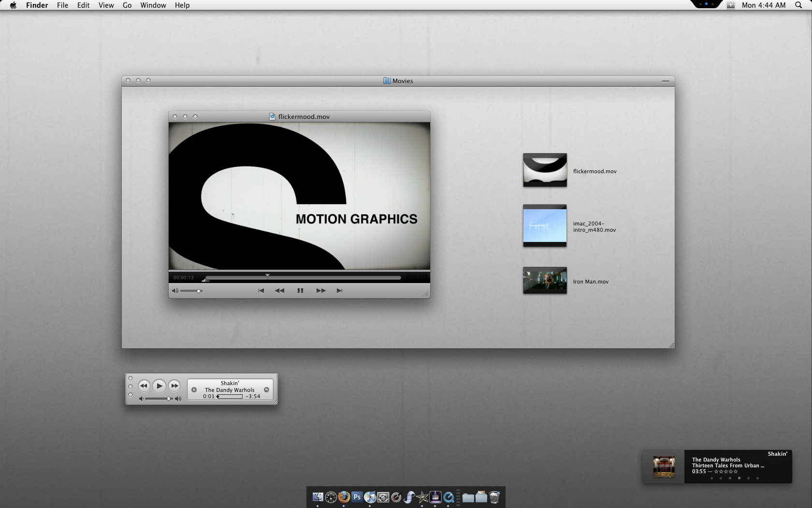Open the Trash in the Dock
The width and height of the screenshot is (812, 508).
point(494,497)
